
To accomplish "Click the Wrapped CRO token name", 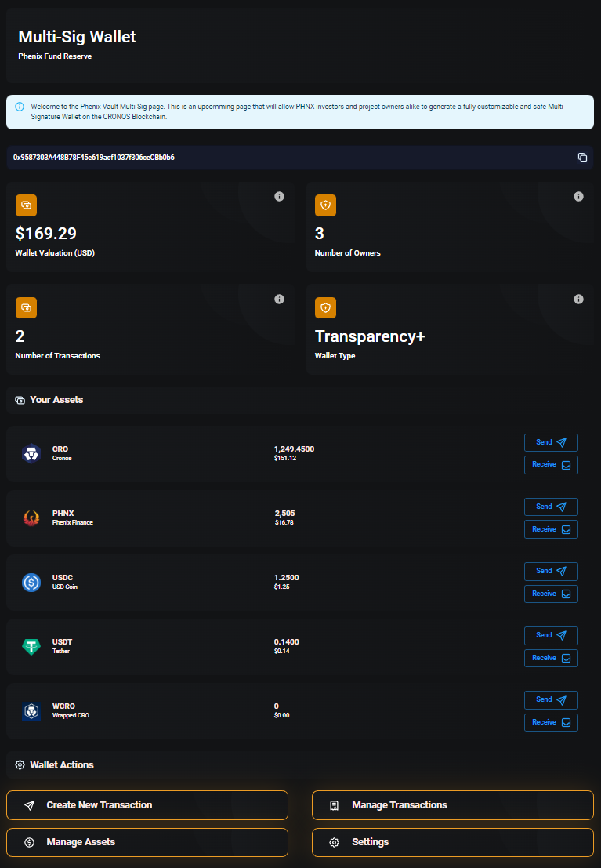I will tap(71, 715).
